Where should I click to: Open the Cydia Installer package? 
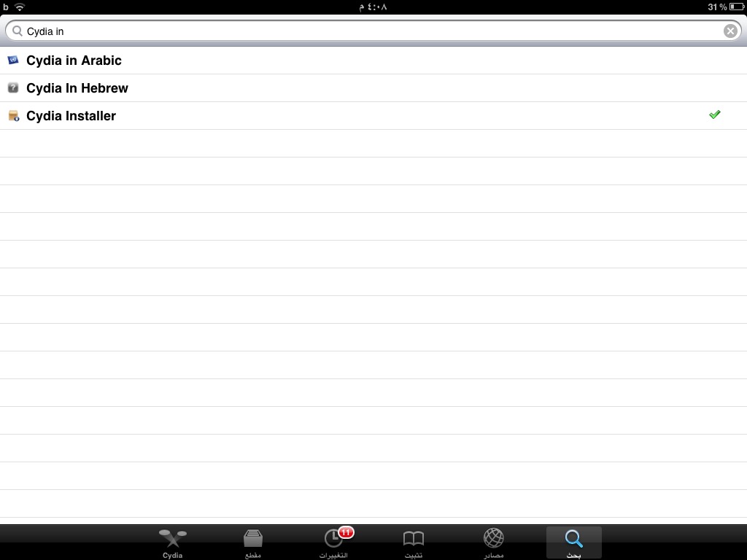pyautogui.click(x=373, y=116)
